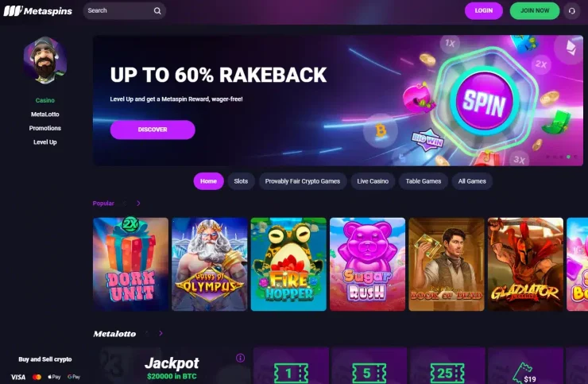Click the LOGIN button
The width and height of the screenshot is (588, 384).
pyautogui.click(x=483, y=11)
